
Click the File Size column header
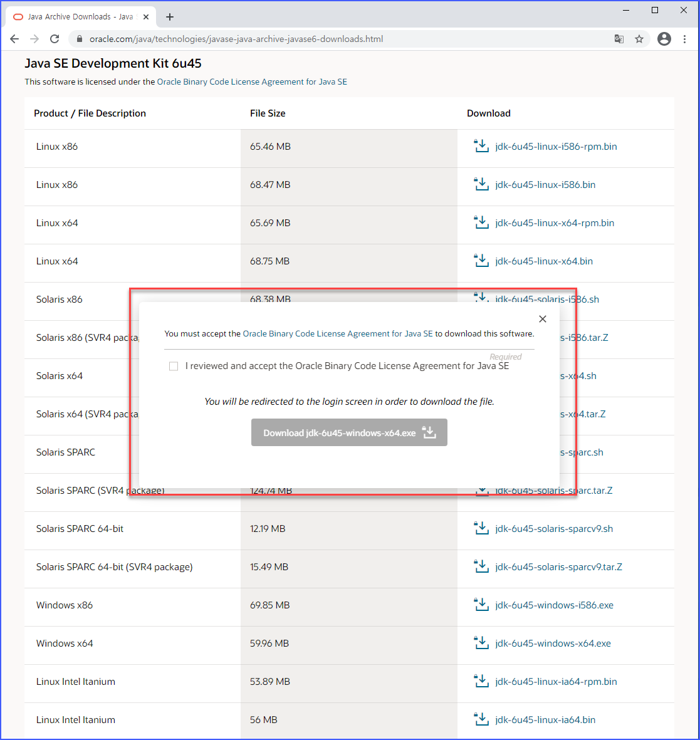268,113
